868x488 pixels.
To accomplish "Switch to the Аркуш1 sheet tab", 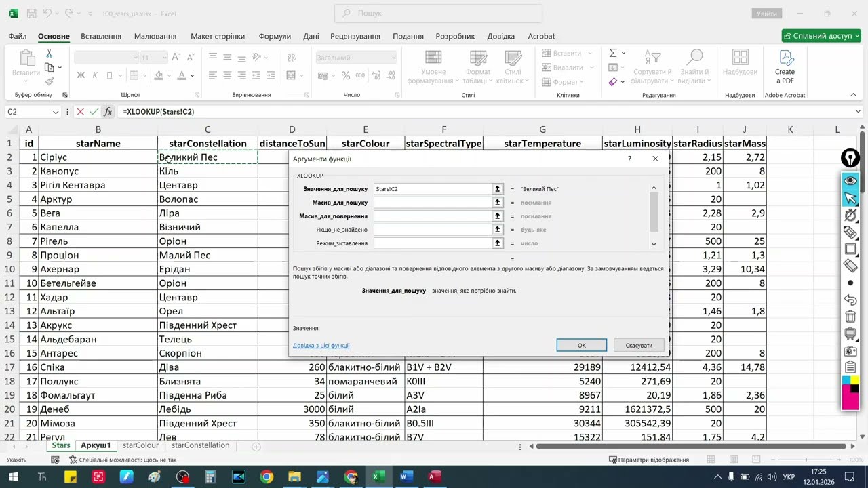I will pyautogui.click(x=96, y=445).
